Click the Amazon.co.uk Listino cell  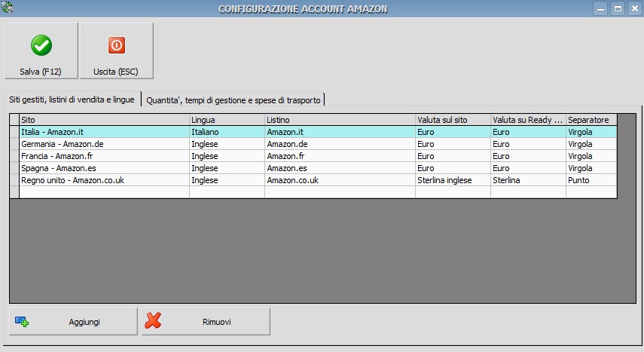coord(340,180)
